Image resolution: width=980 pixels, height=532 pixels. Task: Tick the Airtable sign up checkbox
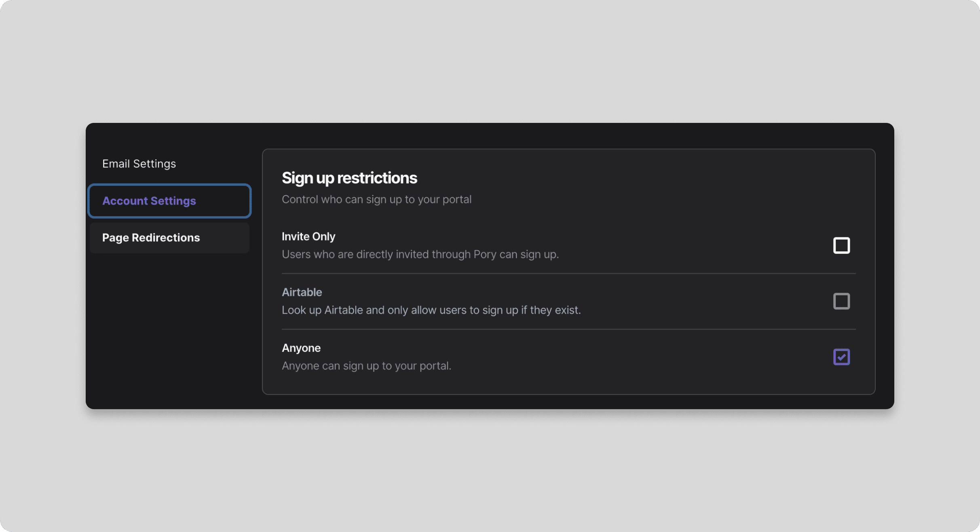point(841,301)
